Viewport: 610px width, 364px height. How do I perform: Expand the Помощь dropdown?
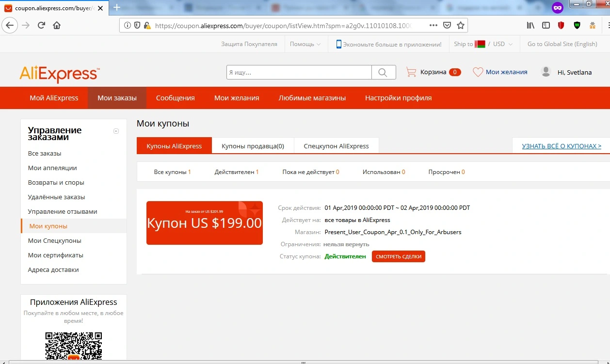(x=305, y=44)
